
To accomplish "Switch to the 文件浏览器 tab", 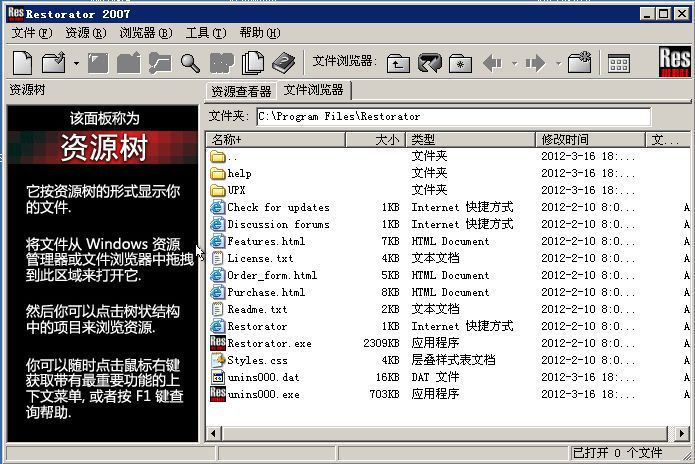I will pos(313,90).
